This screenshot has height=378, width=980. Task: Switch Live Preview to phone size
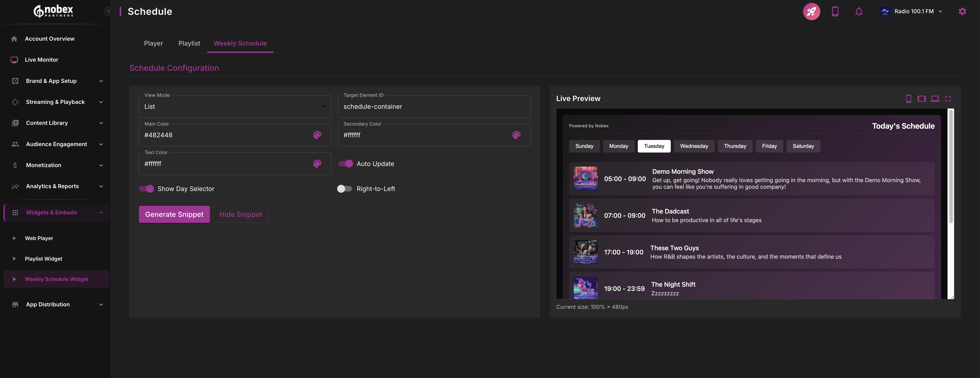point(909,99)
